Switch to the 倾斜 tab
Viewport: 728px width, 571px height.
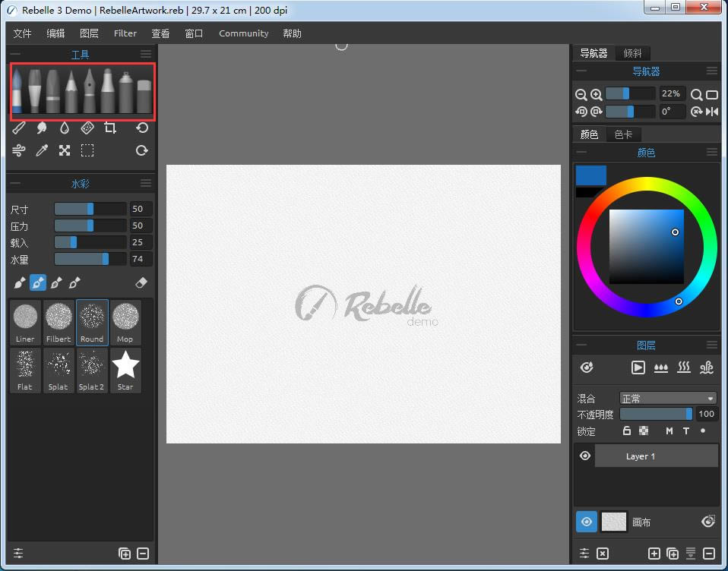tap(632, 53)
